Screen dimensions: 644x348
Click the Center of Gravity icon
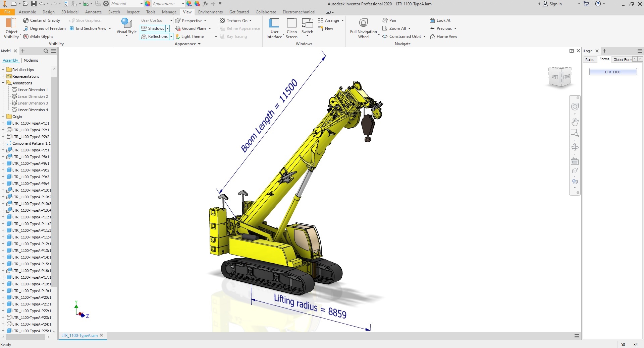coord(26,20)
